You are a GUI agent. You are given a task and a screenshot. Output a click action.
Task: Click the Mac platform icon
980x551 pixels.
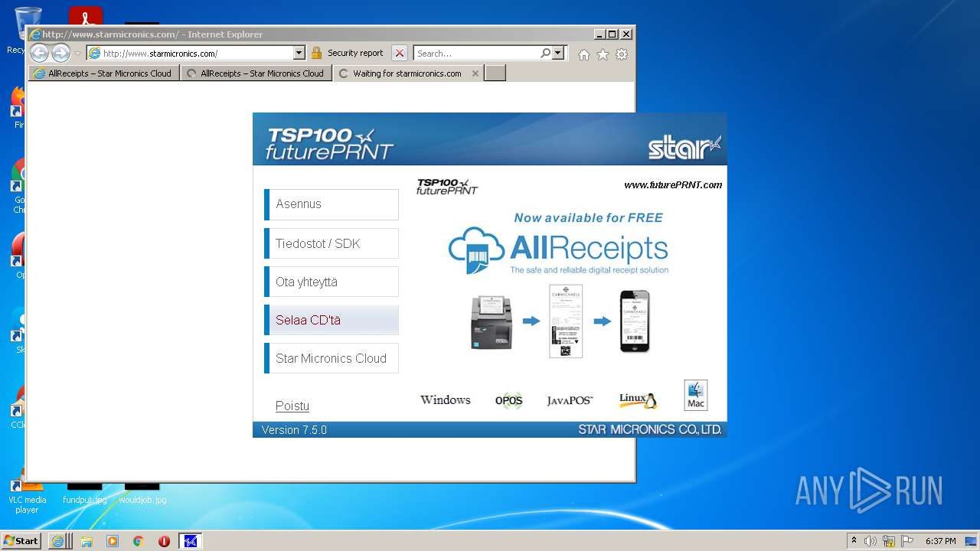695,395
